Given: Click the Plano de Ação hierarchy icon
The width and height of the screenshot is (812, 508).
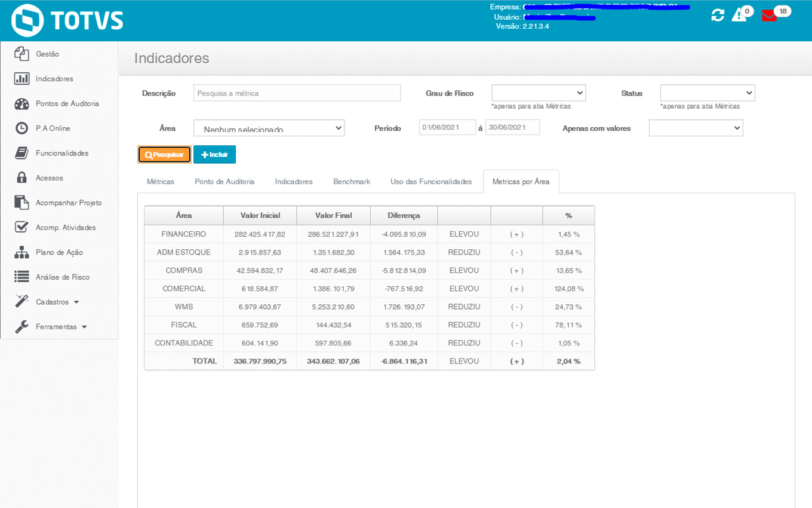Looking at the screenshot, I should [21, 253].
